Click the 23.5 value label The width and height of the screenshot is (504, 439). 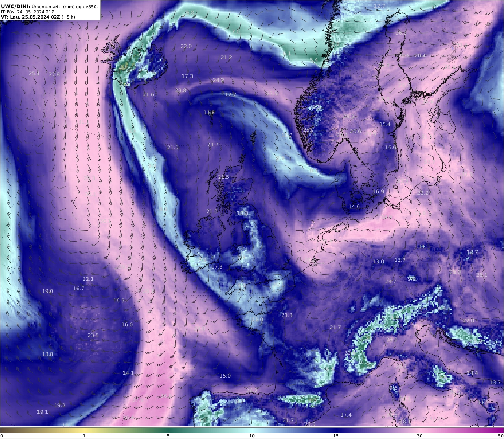(93, 335)
